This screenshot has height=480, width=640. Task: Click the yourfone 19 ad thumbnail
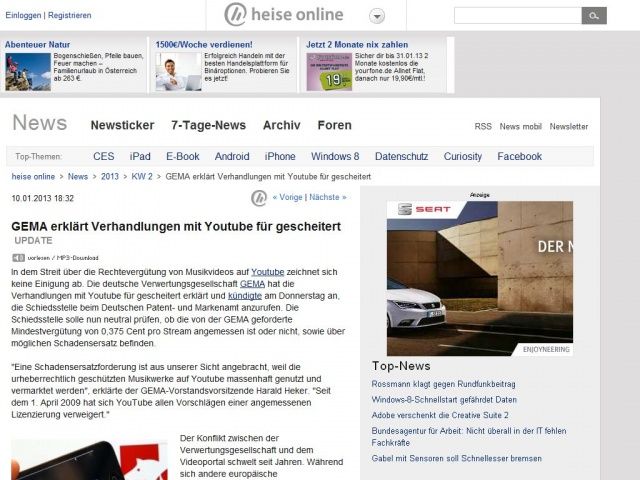(329, 72)
